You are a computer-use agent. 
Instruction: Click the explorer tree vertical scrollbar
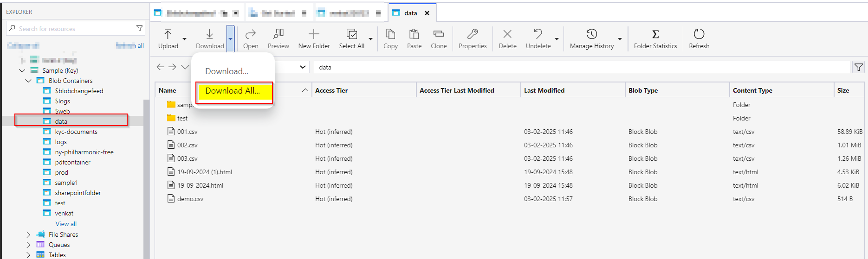(147, 179)
